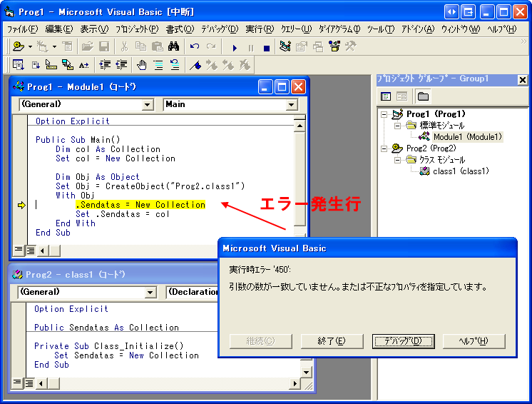Open the 編集(E) menu

(x=59, y=29)
